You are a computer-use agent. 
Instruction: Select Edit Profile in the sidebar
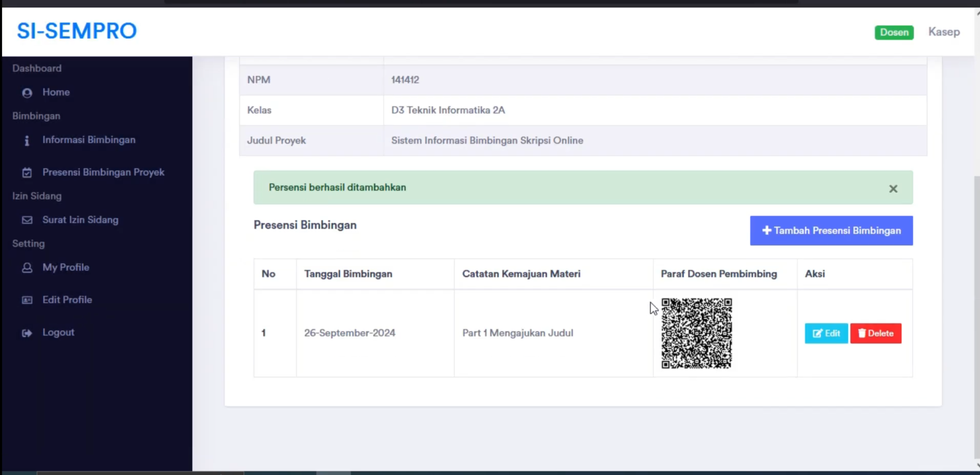coord(67,300)
